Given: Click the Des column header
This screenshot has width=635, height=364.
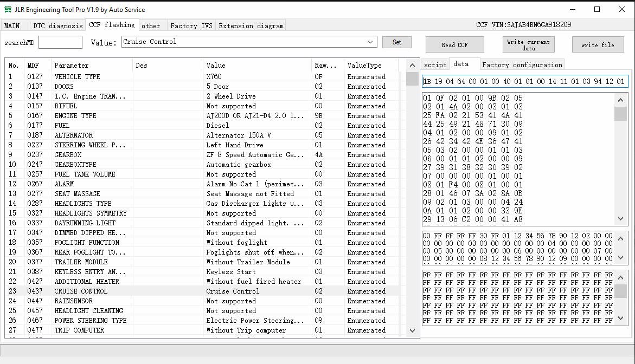Looking at the screenshot, I should point(168,65).
